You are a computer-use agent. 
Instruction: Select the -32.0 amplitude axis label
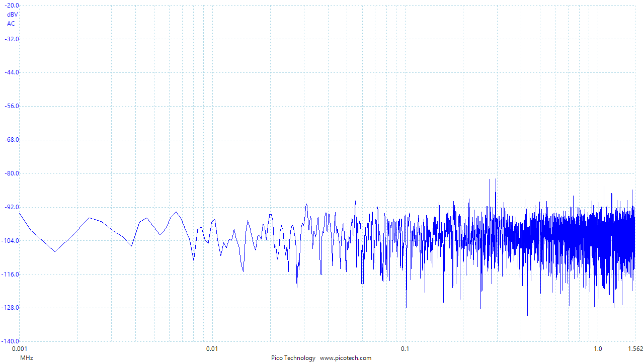click(11, 39)
